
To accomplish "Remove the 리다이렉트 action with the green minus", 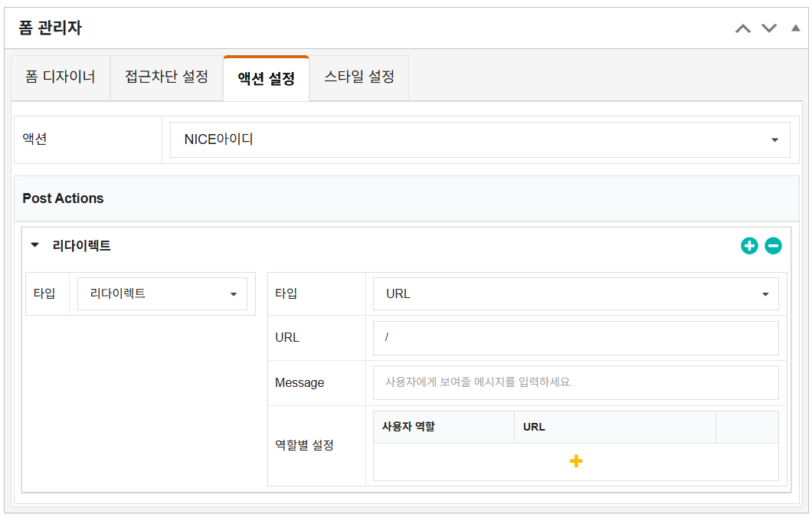I will tap(773, 246).
